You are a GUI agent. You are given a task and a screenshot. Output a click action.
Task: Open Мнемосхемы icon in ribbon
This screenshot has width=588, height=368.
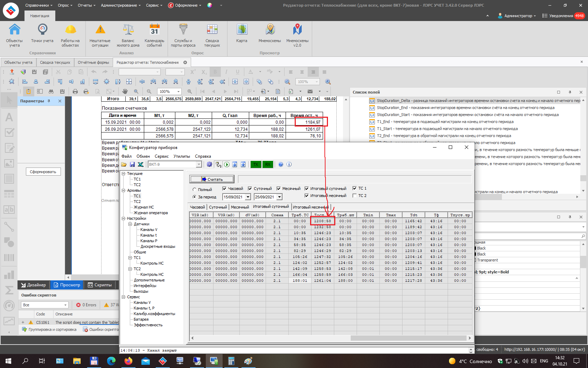[270, 33]
